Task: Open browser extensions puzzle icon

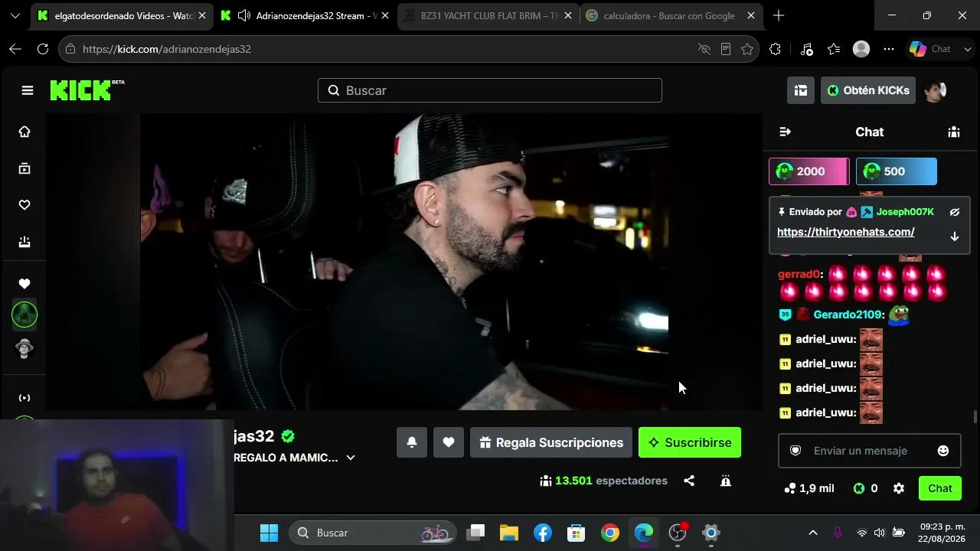Action: click(776, 49)
